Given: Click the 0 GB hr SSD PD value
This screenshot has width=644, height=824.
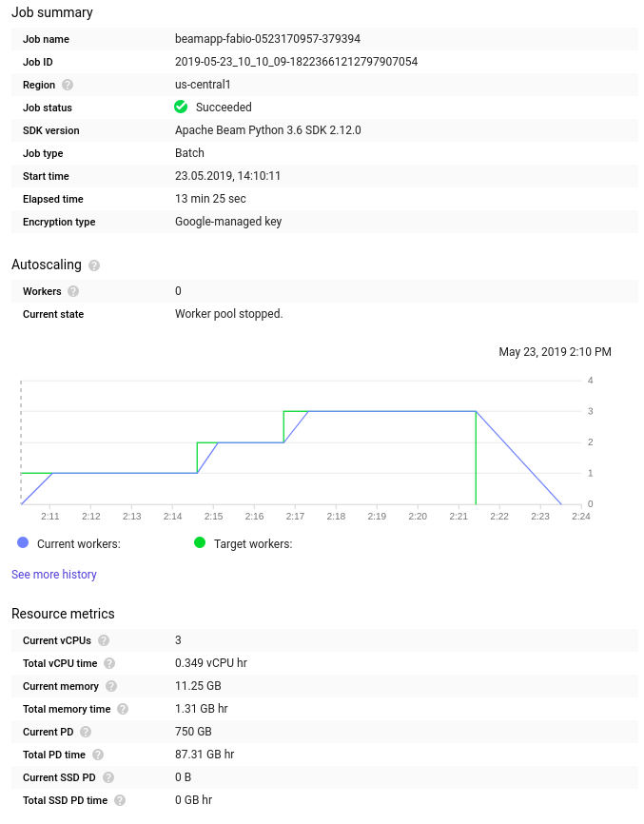Looking at the screenshot, I should (194, 800).
